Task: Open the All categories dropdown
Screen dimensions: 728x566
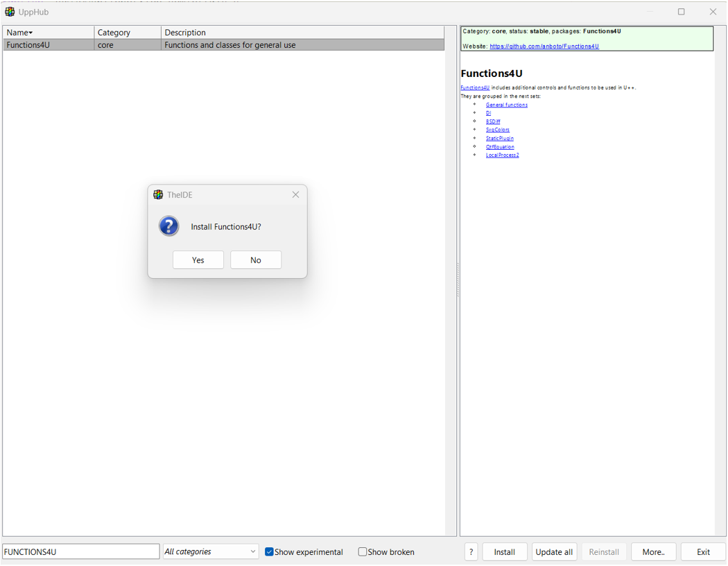Action: click(210, 551)
